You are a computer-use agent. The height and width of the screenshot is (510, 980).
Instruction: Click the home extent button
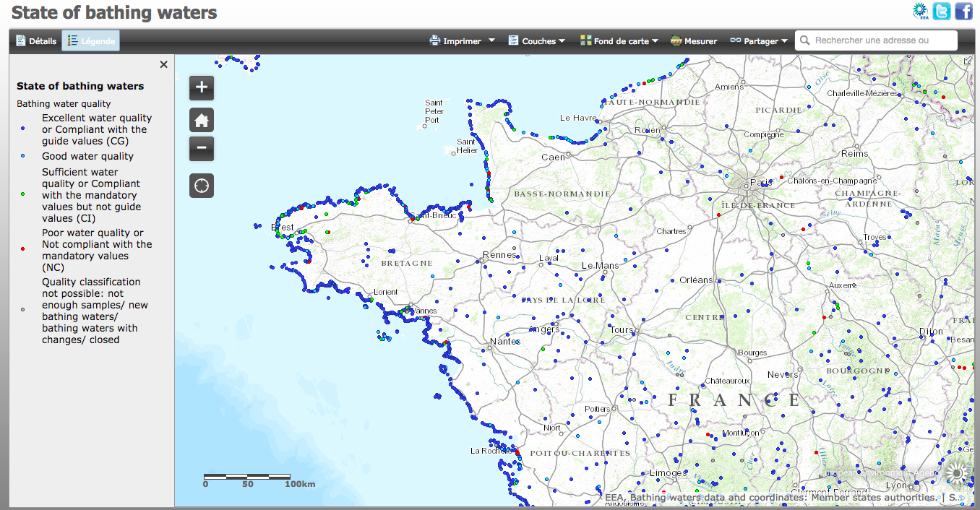(x=202, y=120)
